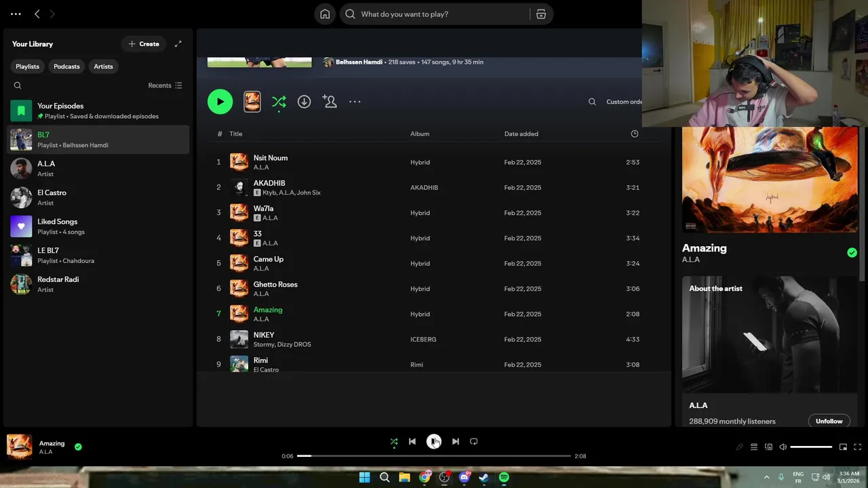Viewport: 868px width, 488px height.
Task: Expand Your Library to full view
Action: coord(178,44)
